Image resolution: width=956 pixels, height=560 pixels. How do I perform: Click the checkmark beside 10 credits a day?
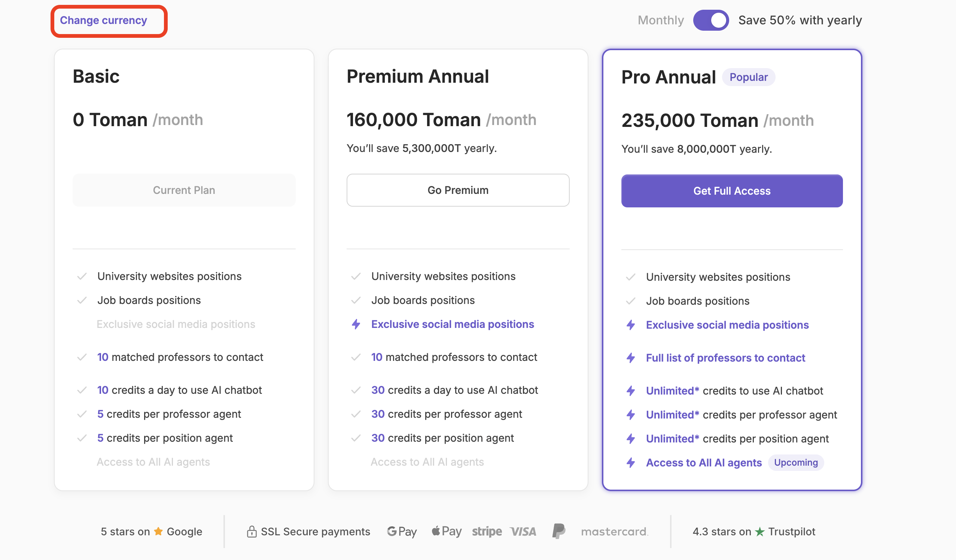(x=82, y=390)
